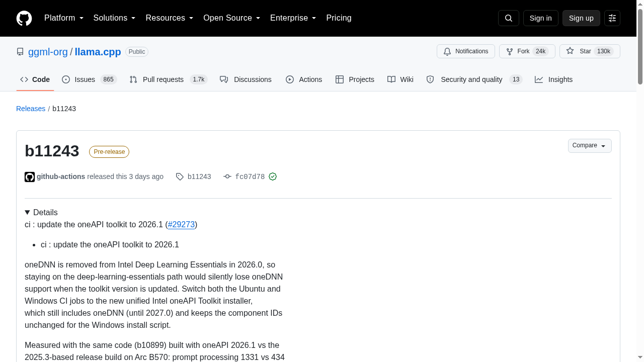The image size is (644, 362).
Task: Open appearance settings sliders icon
Action: [612, 18]
